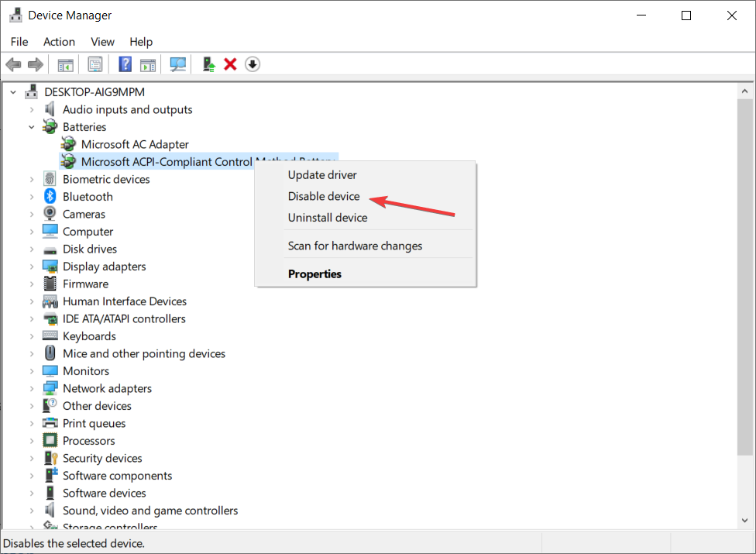Maximize the Device Manager window

(x=686, y=15)
